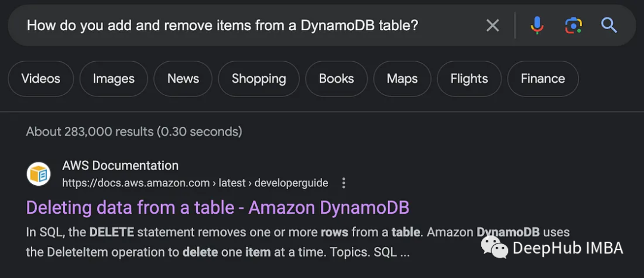Image resolution: width=644 pixels, height=278 pixels.
Task: Clear the search query with the X icon
Action: pos(493,26)
